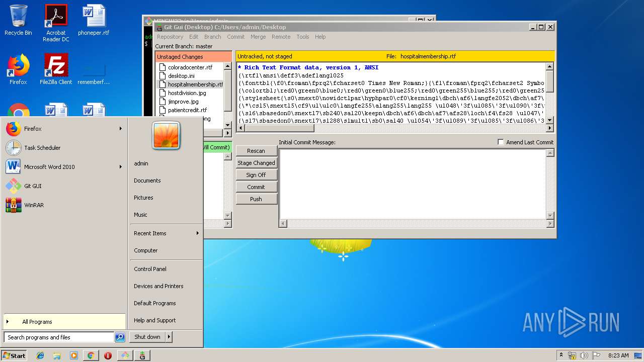This screenshot has width=644, height=362.
Task: Open the Commit menu in Git Gui
Action: pyautogui.click(x=235, y=37)
